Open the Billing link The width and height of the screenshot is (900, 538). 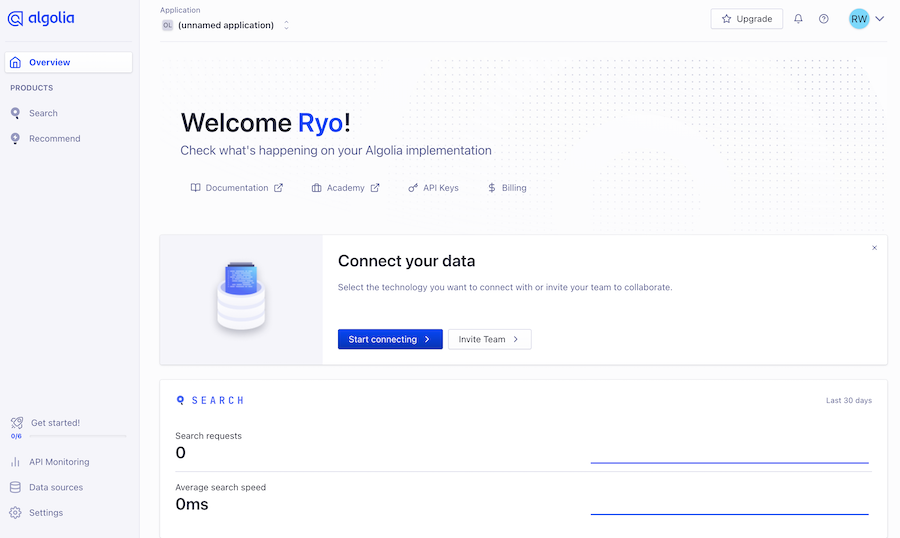click(507, 188)
